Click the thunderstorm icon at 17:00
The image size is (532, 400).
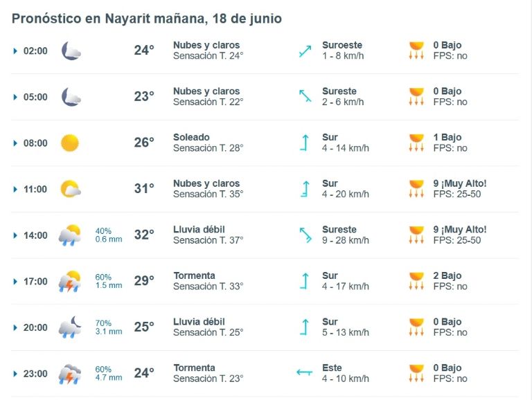pyautogui.click(x=69, y=281)
